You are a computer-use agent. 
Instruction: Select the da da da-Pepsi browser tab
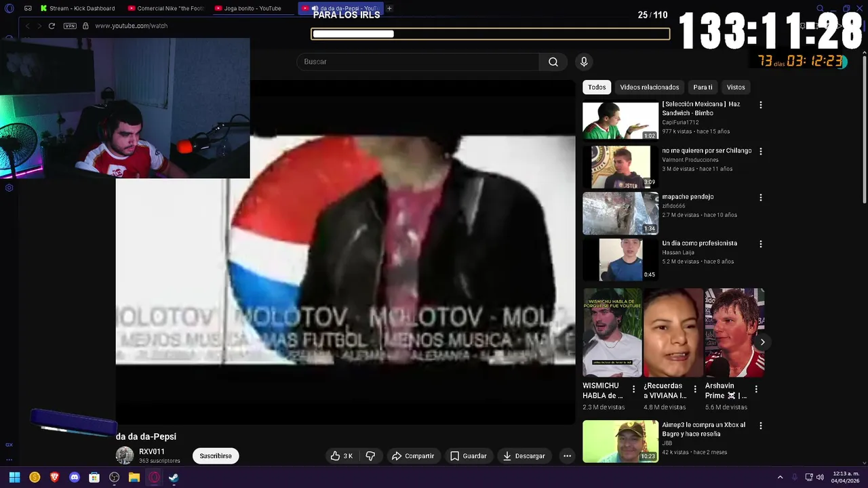pos(340,8)
